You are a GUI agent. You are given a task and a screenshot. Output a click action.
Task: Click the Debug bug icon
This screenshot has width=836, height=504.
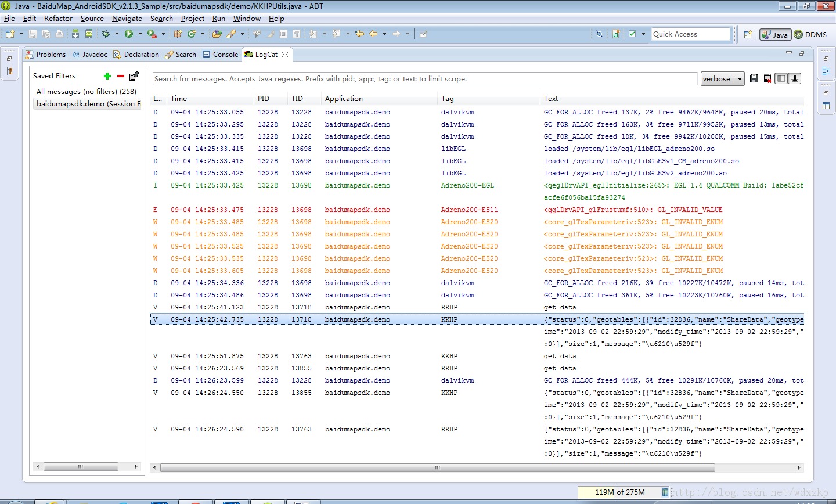click(x=106, y=34)
